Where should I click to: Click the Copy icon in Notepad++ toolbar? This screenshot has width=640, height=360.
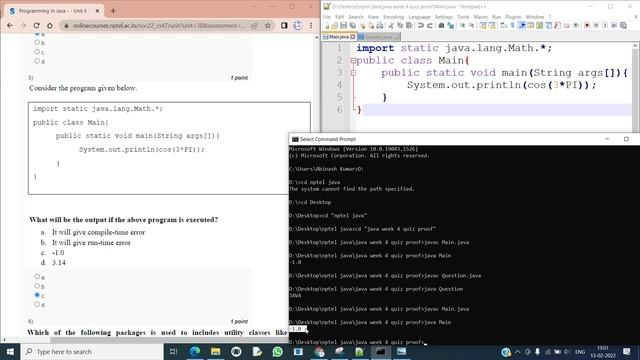(400, 25)
